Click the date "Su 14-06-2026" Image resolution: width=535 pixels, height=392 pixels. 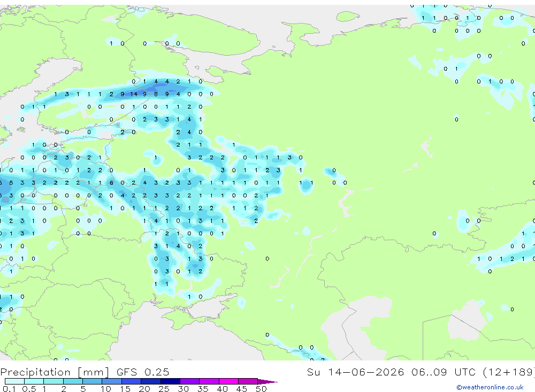355,372
